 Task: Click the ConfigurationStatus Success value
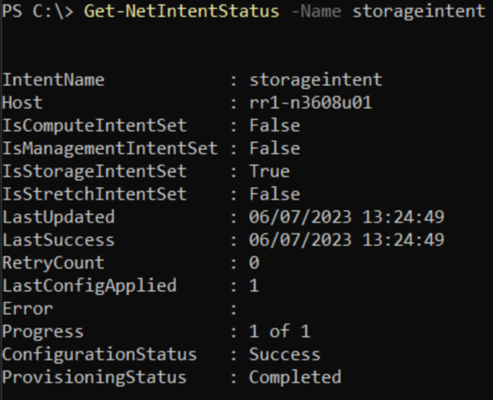point(285,354)
